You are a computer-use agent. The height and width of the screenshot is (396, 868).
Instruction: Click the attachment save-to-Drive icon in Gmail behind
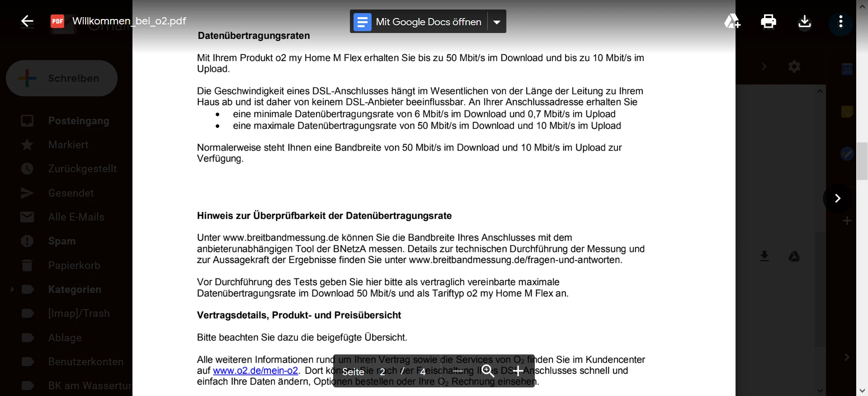click(x=794, y=256)
